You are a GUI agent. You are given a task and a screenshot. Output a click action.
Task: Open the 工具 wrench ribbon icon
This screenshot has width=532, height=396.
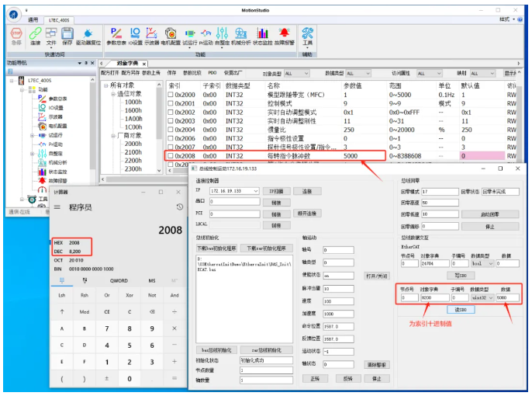[307, 36]
